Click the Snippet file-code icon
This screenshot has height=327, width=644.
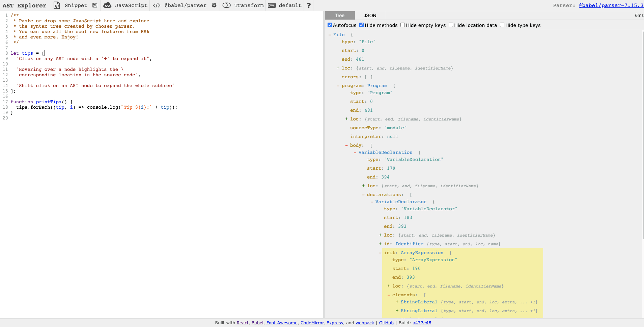coord(57,5)
